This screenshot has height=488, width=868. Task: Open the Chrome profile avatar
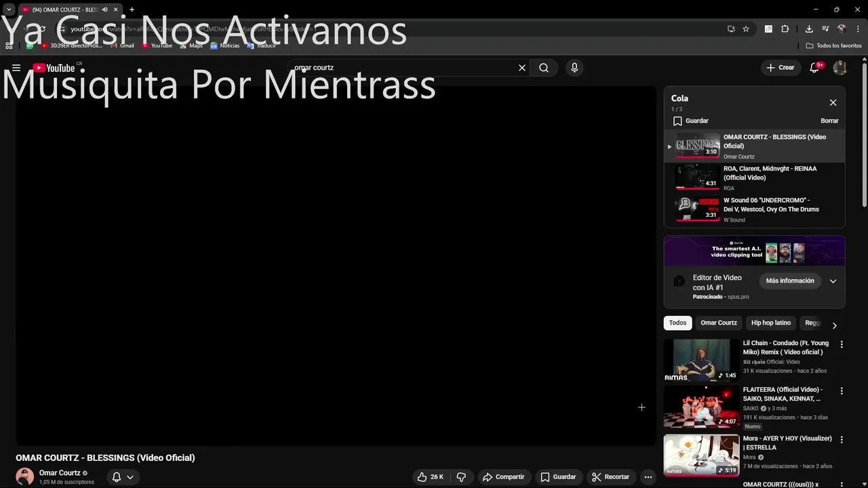point(842,29)
